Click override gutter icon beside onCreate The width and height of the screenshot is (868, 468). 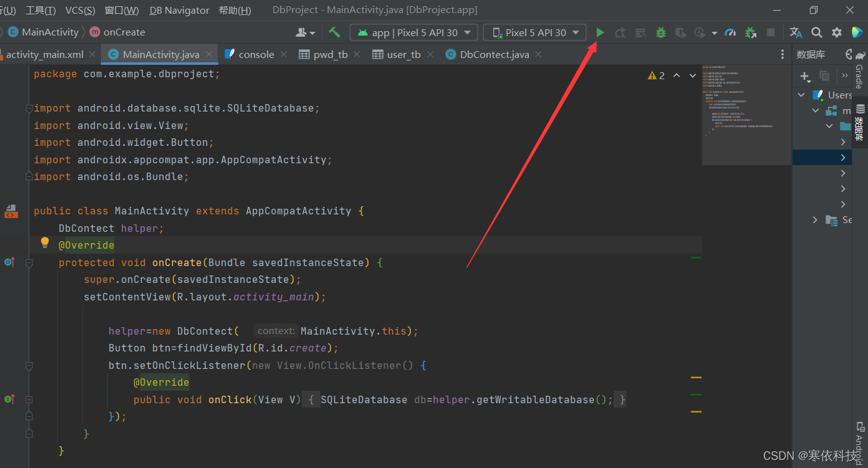(9, 262)
